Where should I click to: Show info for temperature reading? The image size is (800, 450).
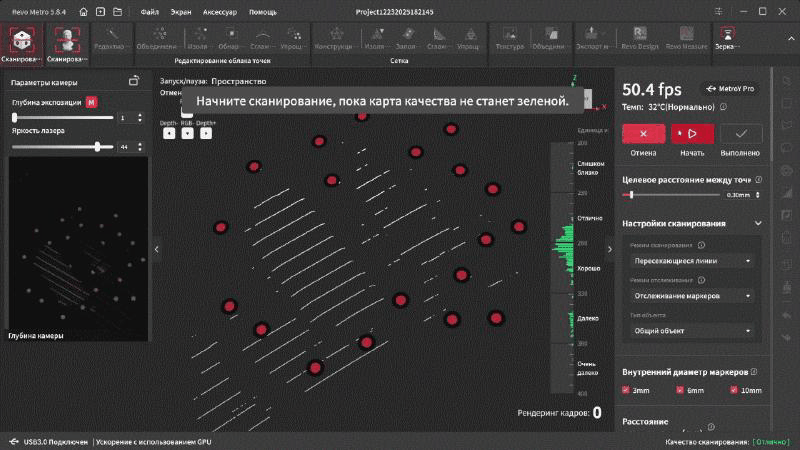723,107
